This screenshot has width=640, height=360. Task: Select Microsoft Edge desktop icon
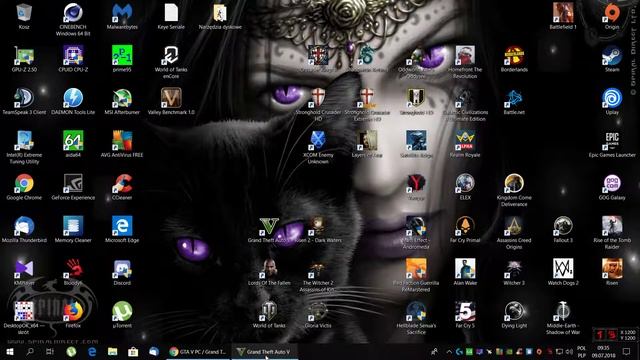[122, 229]
